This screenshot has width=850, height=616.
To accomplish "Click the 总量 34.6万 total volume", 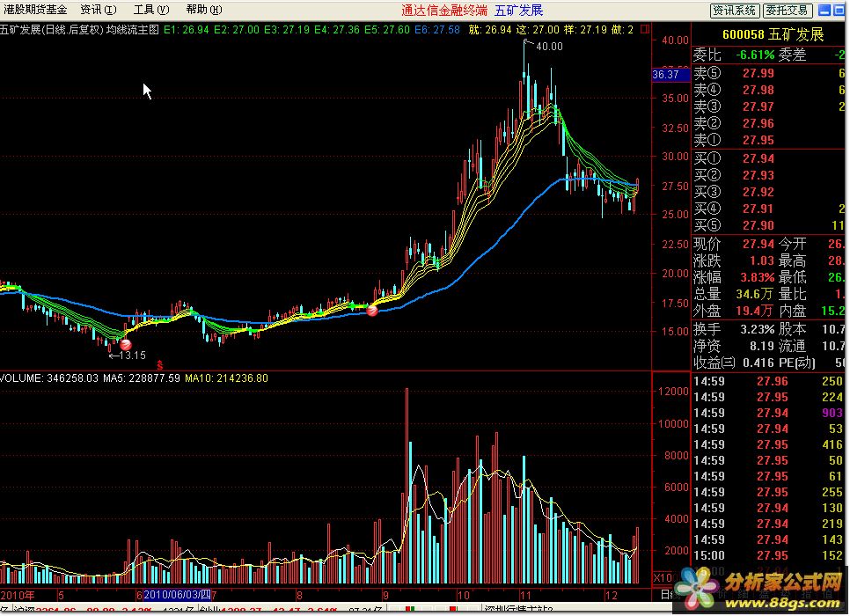I will tap(755, 295).
